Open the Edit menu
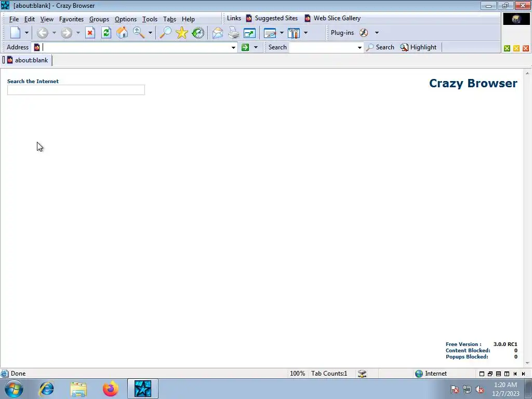This screenshot has width=532, height=399. (x=30, y=19)
